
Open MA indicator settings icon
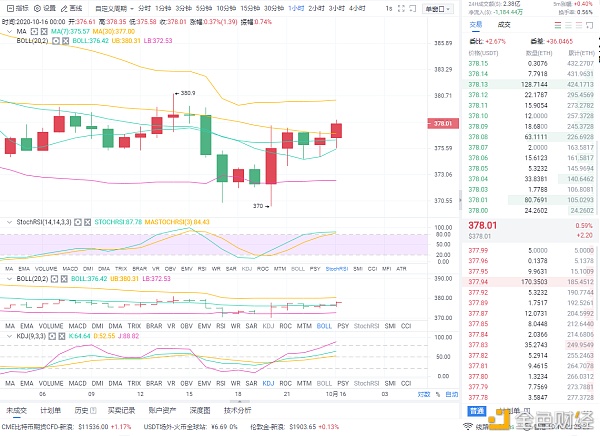34,31
